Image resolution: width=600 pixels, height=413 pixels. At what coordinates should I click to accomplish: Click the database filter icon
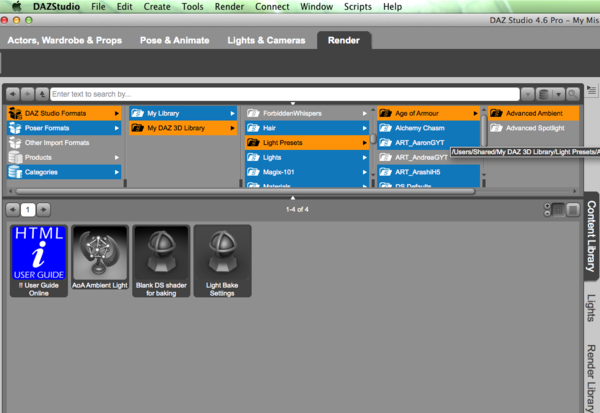pos(544,94)
